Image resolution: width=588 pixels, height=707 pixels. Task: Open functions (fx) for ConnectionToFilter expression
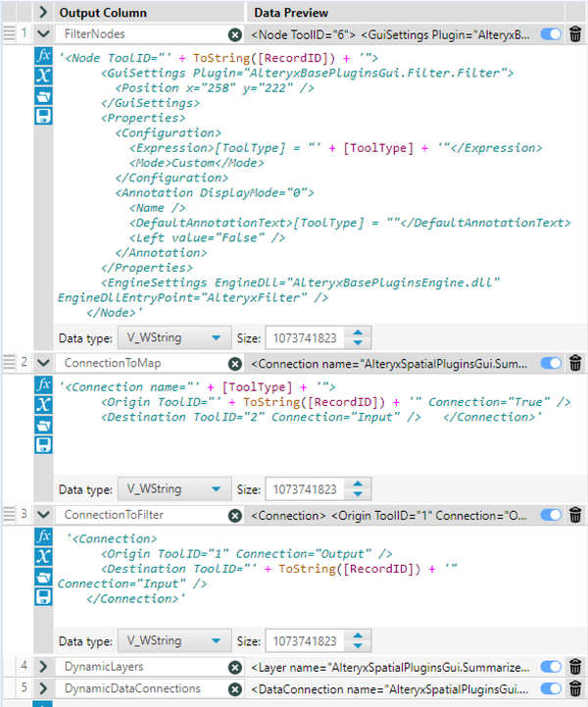click(43, 536)
